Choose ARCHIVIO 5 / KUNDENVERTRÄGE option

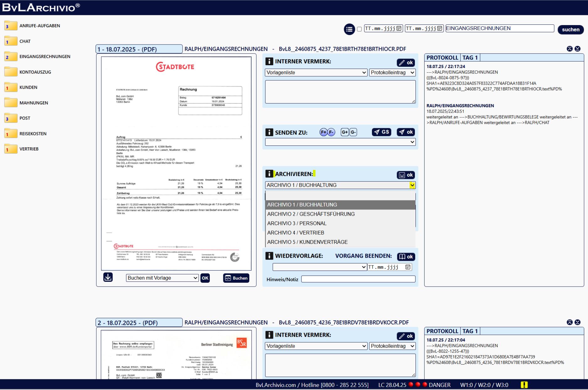click(x=307, y=242)
